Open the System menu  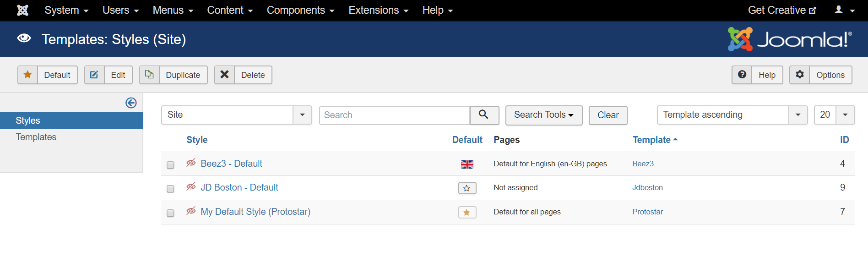click(66, 10)
